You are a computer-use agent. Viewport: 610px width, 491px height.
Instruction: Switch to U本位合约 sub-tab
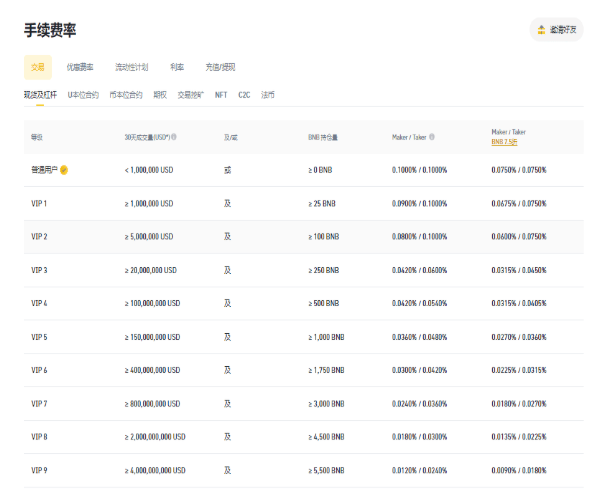pyautogui.click(x=83, y=95)
